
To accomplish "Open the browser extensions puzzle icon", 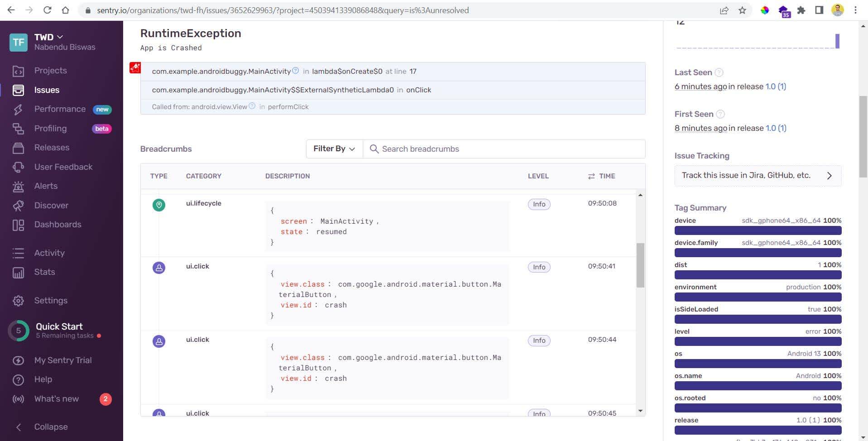I will 801,10.
